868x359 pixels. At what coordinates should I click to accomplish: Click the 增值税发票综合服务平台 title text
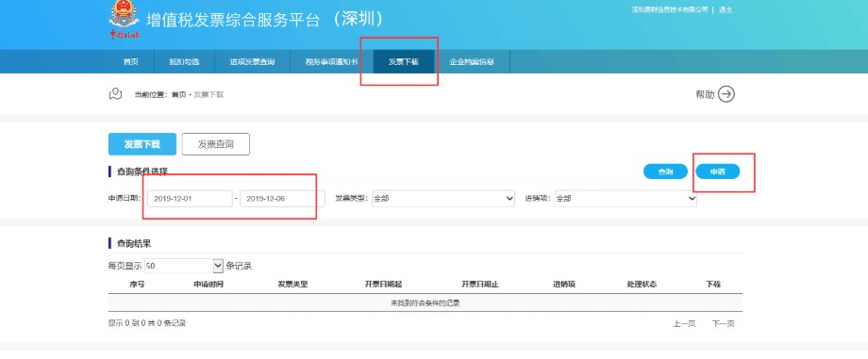[234, 21]
